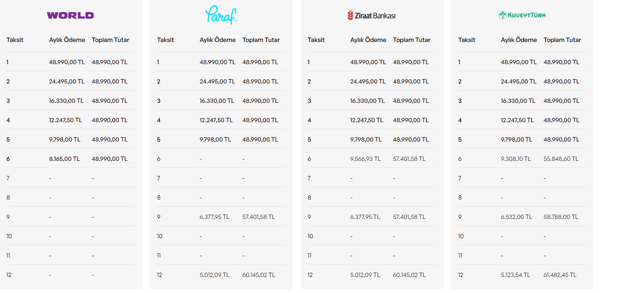The width and height of the screenshot is (644, 293).
Task: Click KuveytTürk 5-installment monthly payment 9.798,00 TL
Action: (517, 140)
